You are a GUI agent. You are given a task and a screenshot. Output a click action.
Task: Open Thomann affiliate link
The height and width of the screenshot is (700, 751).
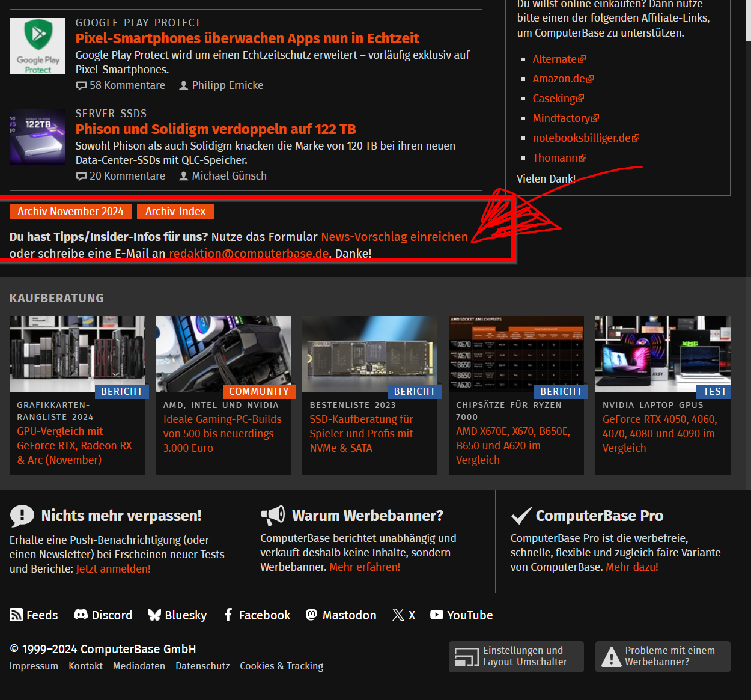(555, 158)
